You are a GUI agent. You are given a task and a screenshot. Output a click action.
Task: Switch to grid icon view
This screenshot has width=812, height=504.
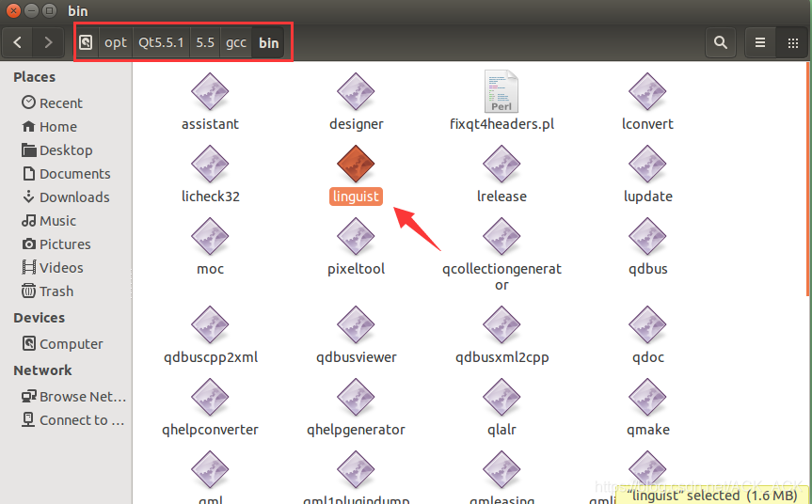coord(792,42)
